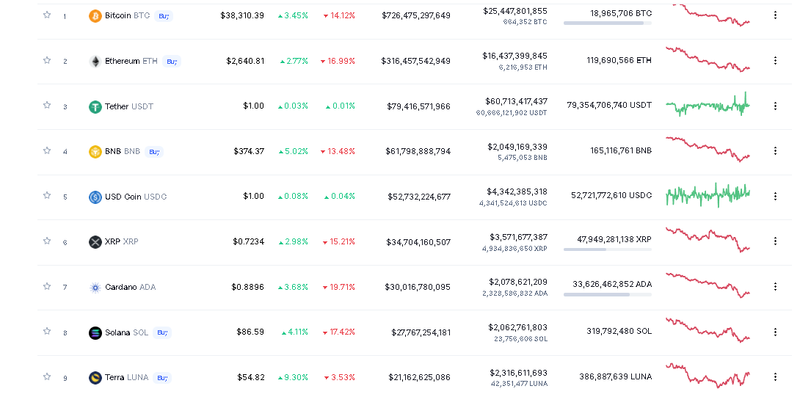Click Tether volume $60,713,417,437
The height and width of the screenshot is (394, 800).
(x=516, y=102)
